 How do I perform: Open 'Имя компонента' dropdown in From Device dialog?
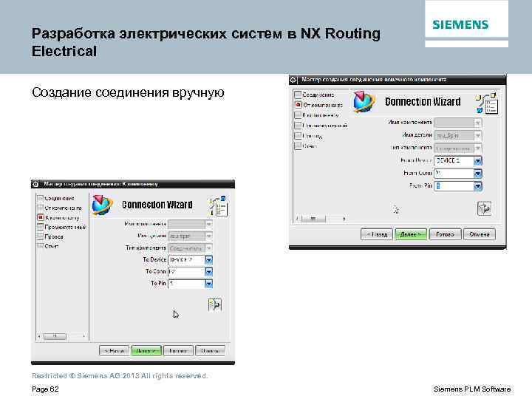478,123
